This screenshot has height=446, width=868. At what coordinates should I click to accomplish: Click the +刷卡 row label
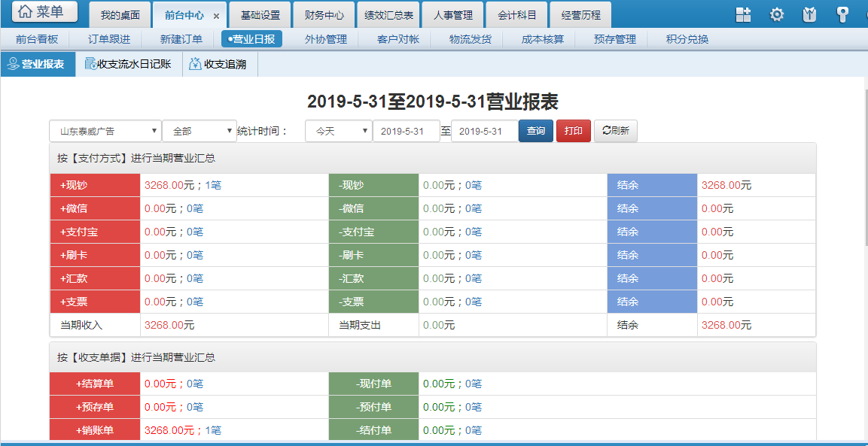pos(95,255)
